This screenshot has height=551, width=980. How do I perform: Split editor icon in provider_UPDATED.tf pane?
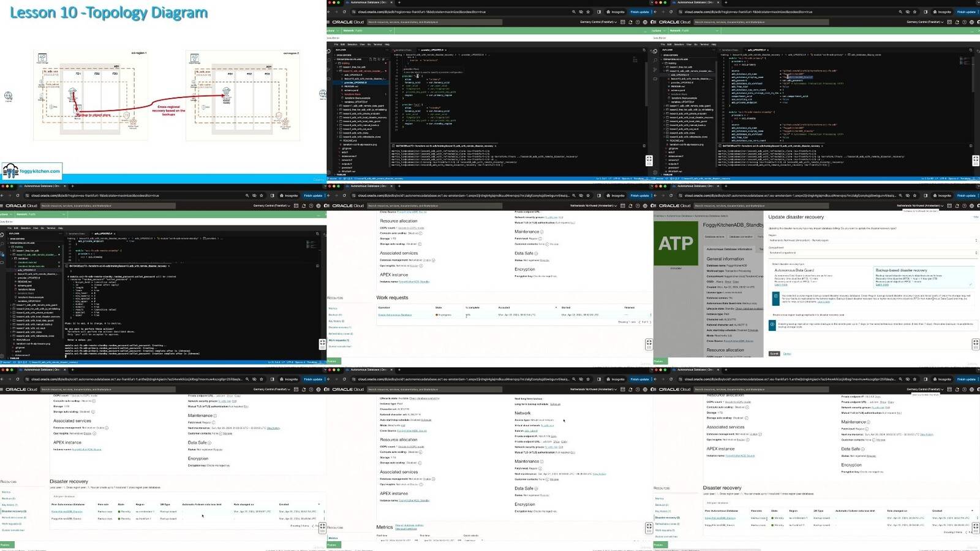coord(644,50)
